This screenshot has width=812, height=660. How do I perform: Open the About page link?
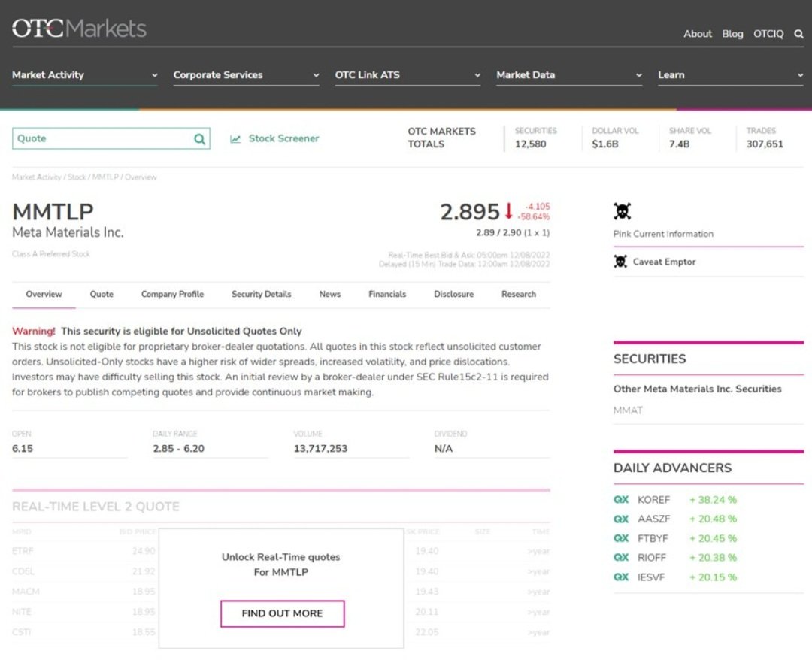(698, 34)
